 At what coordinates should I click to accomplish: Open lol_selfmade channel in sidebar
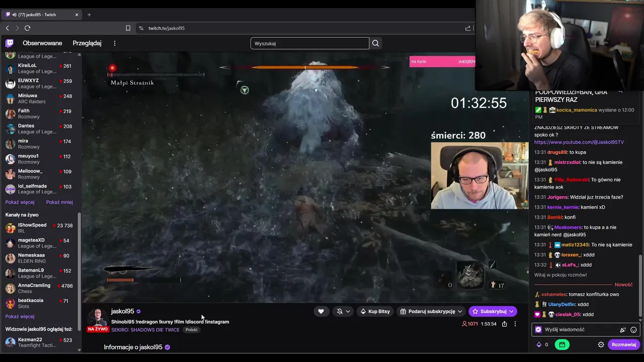pyautogui.click(x=39, y=189)
